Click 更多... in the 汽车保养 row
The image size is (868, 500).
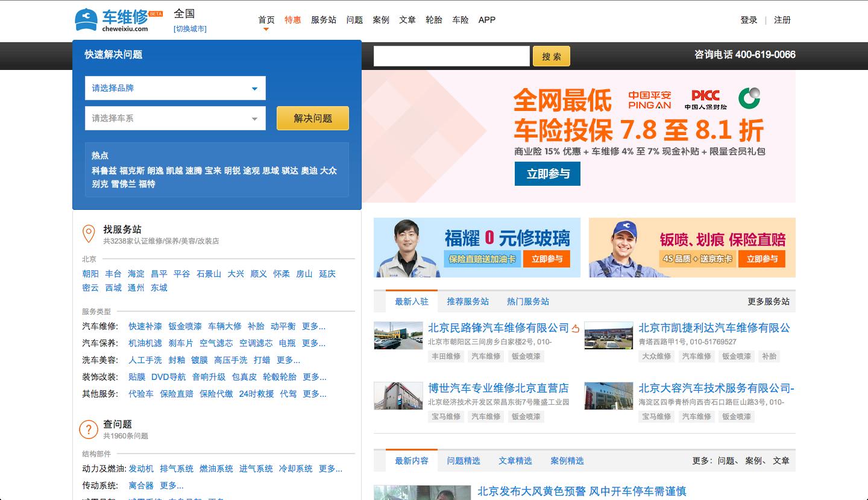[x=313, y=343]
